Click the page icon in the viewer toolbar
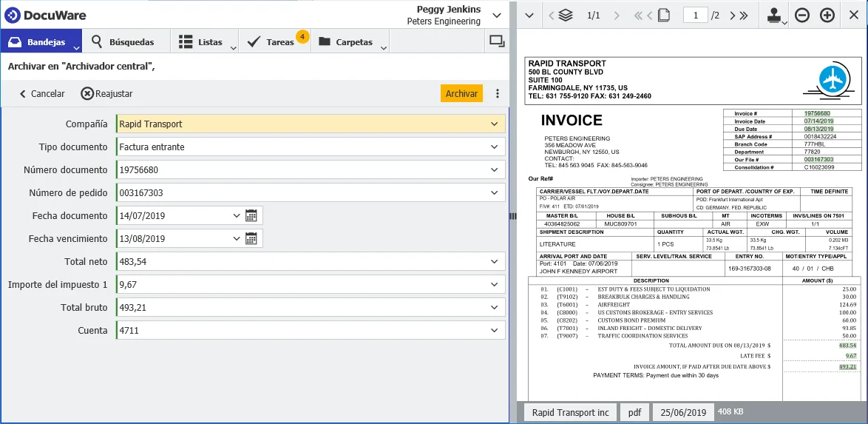 (x=664, y=16)
